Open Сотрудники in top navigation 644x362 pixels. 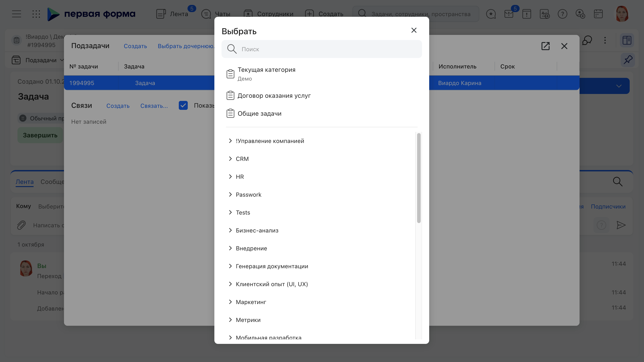tap(268, 14)
